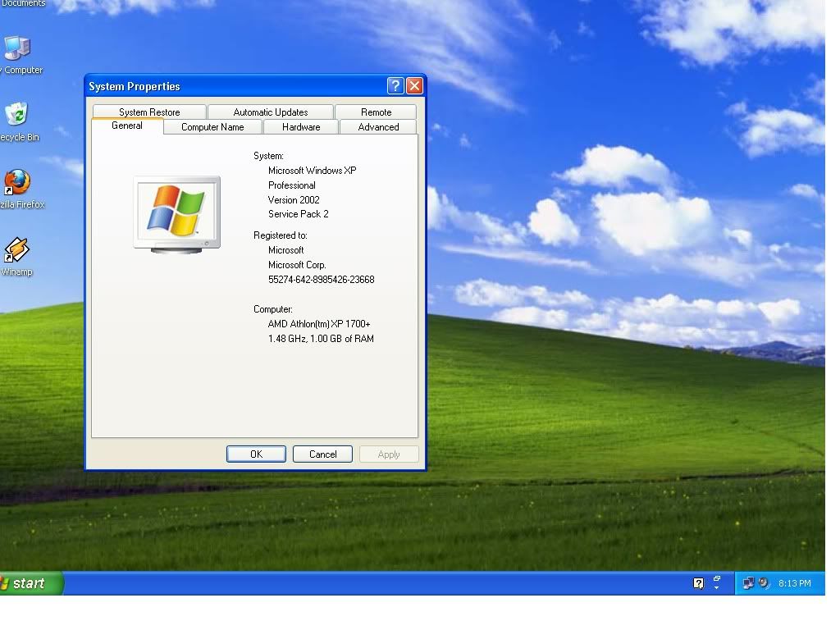Click the 8:13 PM taskbar clock

coord(794,583)
